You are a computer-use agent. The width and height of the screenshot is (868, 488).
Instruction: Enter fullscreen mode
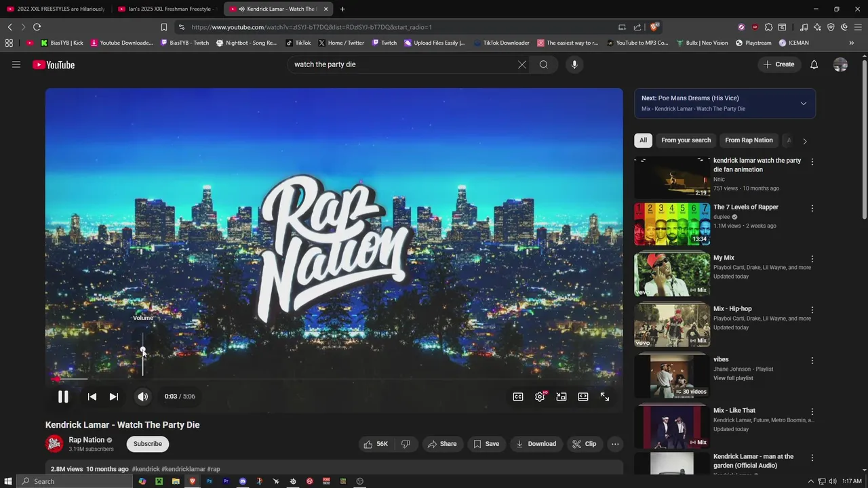coord(605,397)
